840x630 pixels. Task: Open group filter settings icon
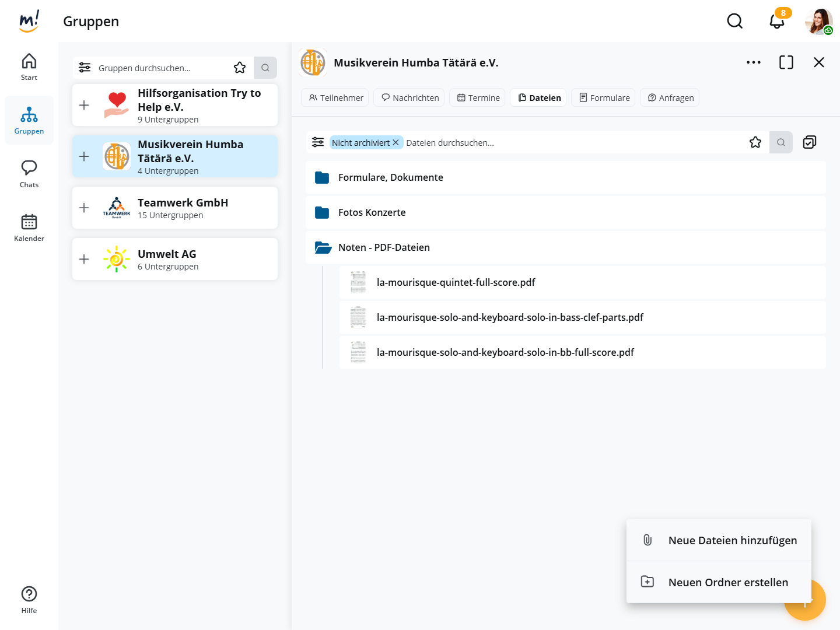coord(85,68)
